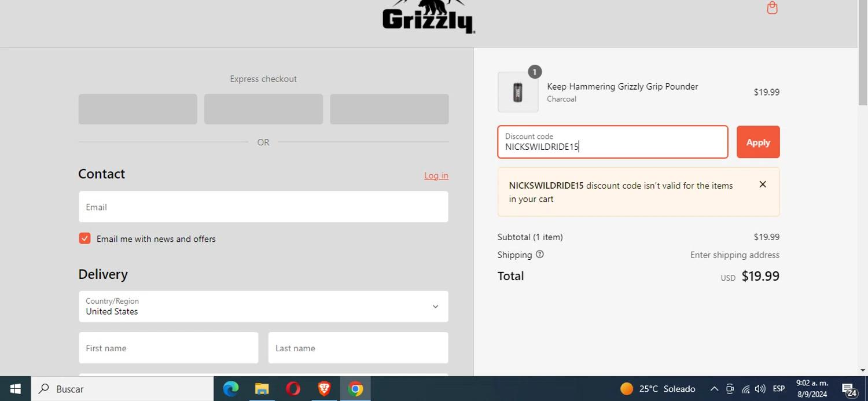The width and height of the screenshot is (868, 401).
Task: Open the shopping bag cart icon
Action: pyautogui.click(x=772, y=8)
